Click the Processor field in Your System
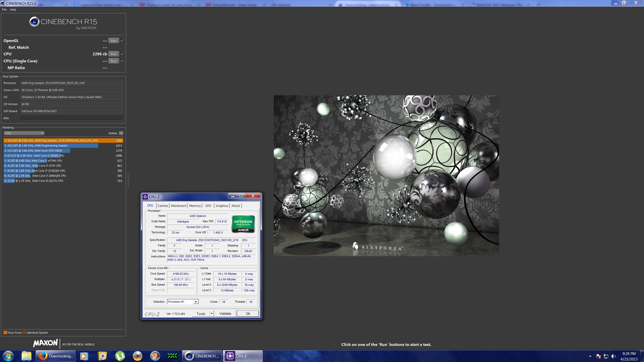 coord(72,83)
